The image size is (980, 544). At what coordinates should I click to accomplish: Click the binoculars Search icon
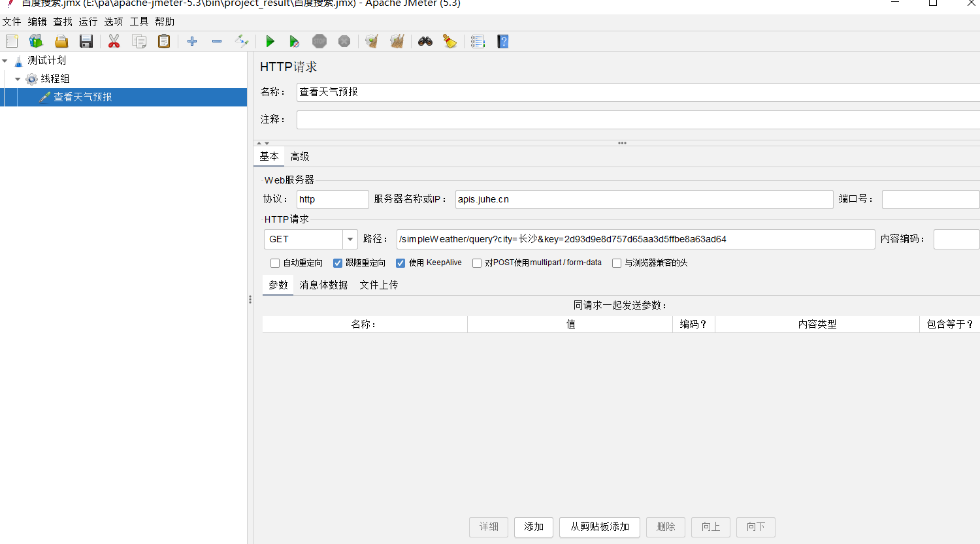click(x=425, y=42)
